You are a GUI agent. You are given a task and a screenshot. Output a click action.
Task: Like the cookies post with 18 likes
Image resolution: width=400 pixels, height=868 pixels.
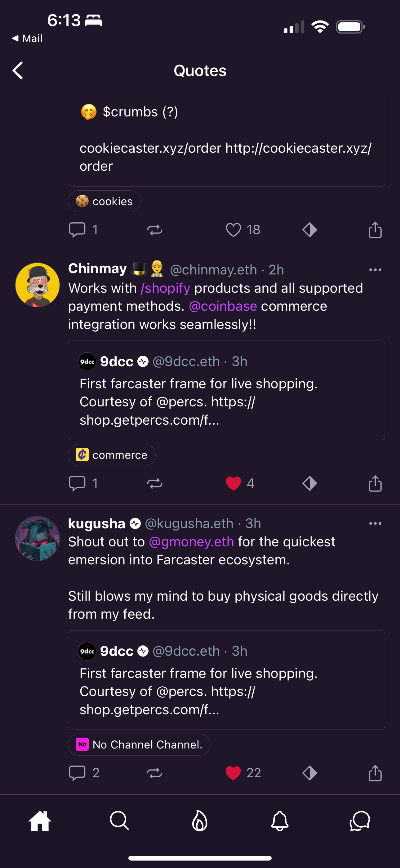pos(233,230)
